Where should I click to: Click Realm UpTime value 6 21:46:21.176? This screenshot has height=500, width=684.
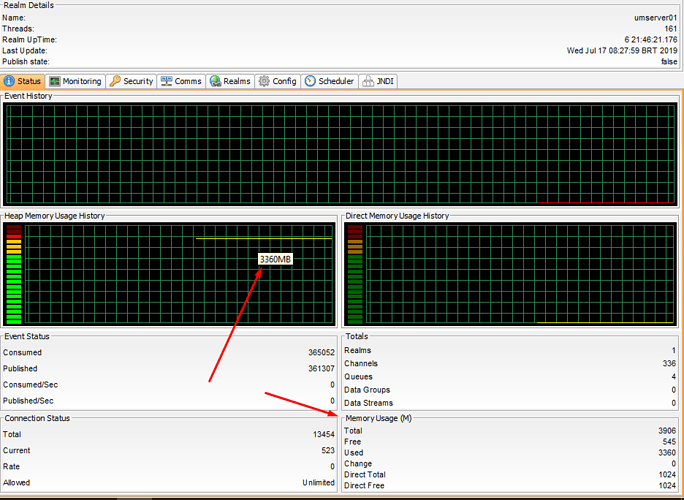[x=651, y=40]
